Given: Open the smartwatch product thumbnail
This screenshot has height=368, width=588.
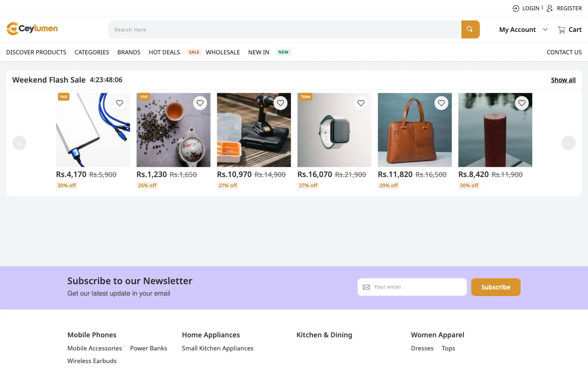Looking at the screenshot, I should (x=334, y=130).
